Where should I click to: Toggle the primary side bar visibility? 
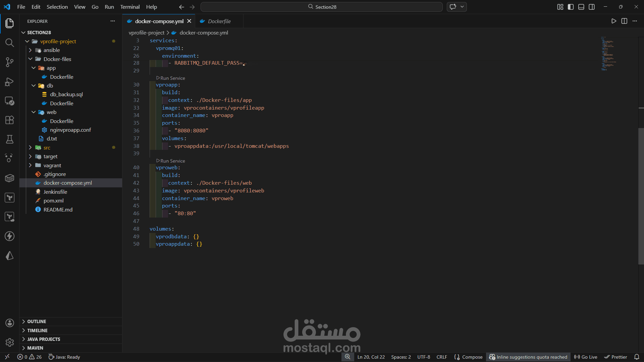tap(571, 7)
